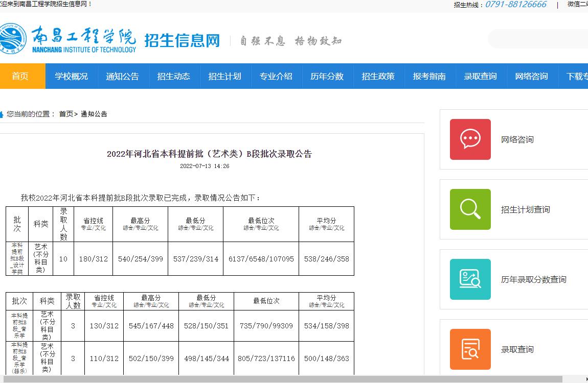Click the publish date 2022-07-13 14:26
Image resolution: width=588 pixels, height=383 pixels.
tap(205, 166)
